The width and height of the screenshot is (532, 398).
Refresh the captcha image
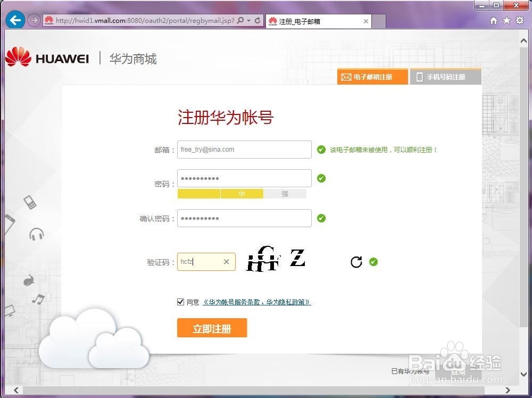tap(356, 261)
